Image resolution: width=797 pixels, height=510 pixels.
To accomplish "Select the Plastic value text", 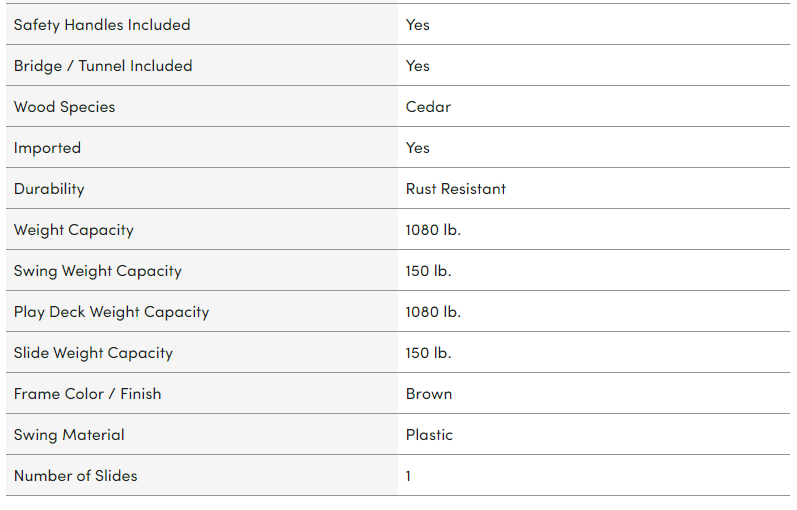I will click(x=429, y=434).
